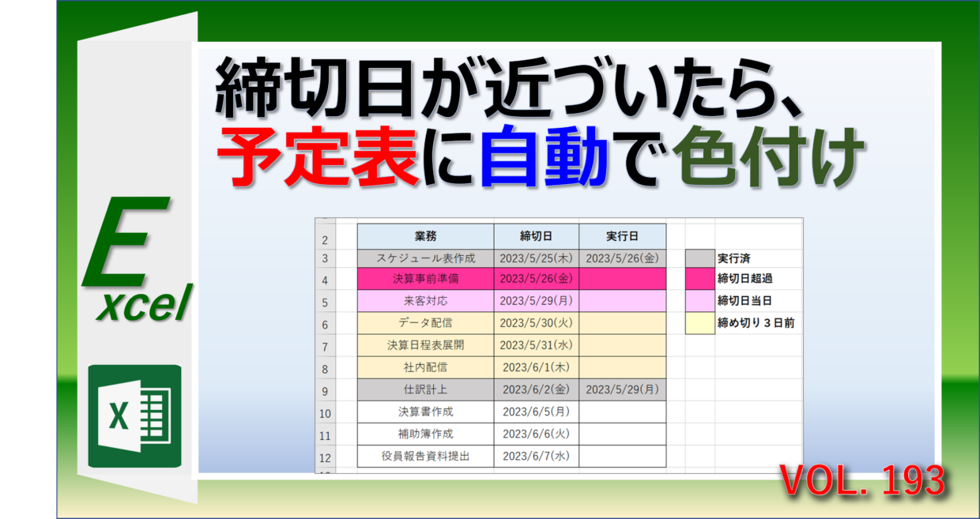
Task: Select deadline cell 2023/6/5(月)
Action: pos(537,412)
